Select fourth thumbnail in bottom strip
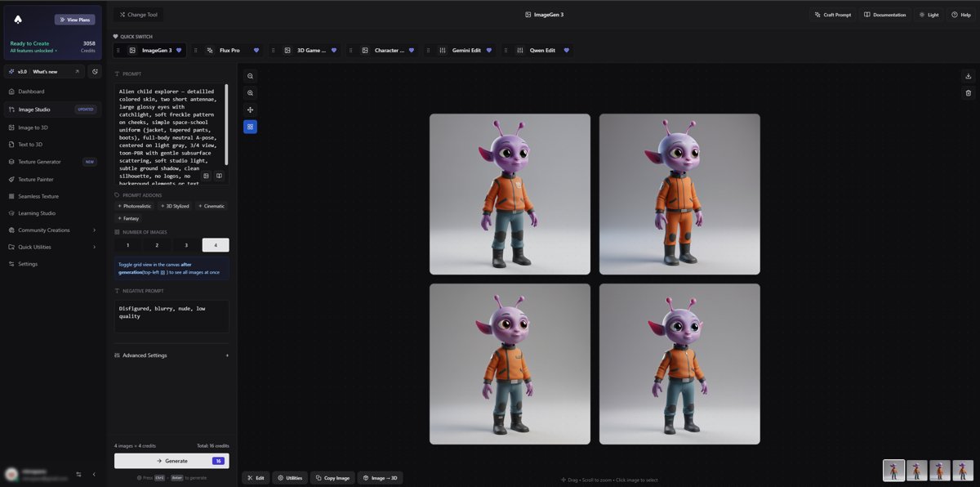 [963, 470]
